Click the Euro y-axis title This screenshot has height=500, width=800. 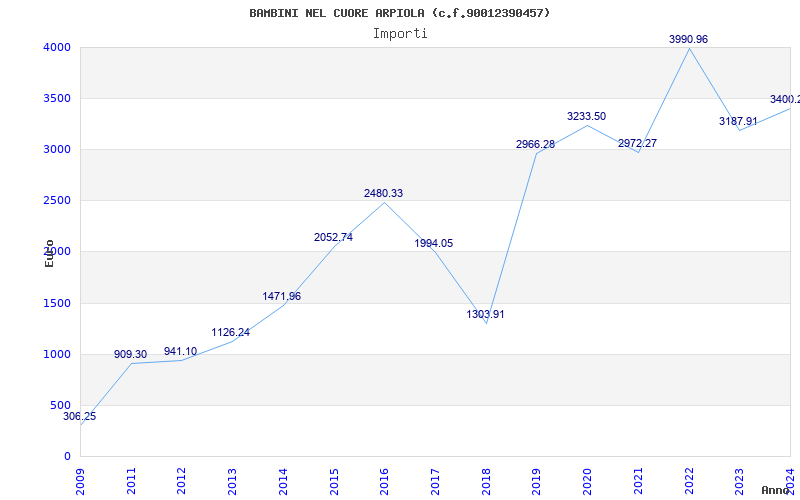49,253
